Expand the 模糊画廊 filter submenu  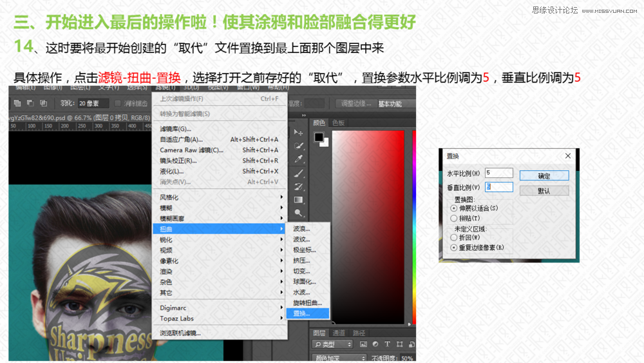pos(220,219)
